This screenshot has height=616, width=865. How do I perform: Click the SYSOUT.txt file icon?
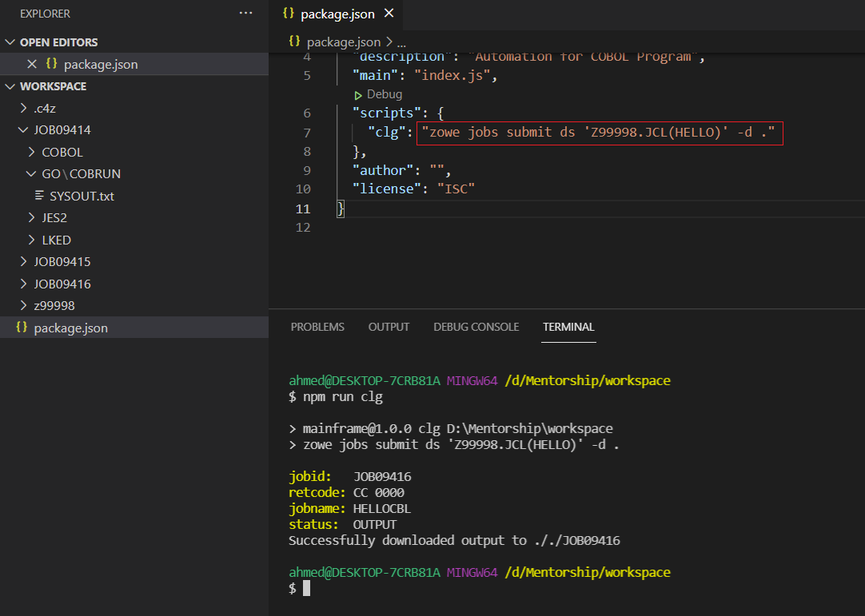tap(39, 196)
